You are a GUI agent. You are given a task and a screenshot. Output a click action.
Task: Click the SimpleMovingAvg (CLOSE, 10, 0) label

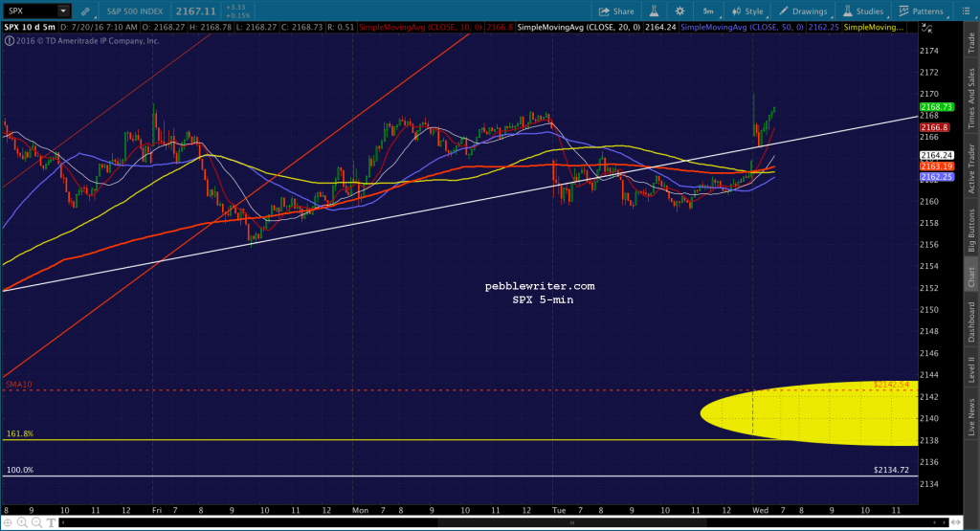point(421,28)
